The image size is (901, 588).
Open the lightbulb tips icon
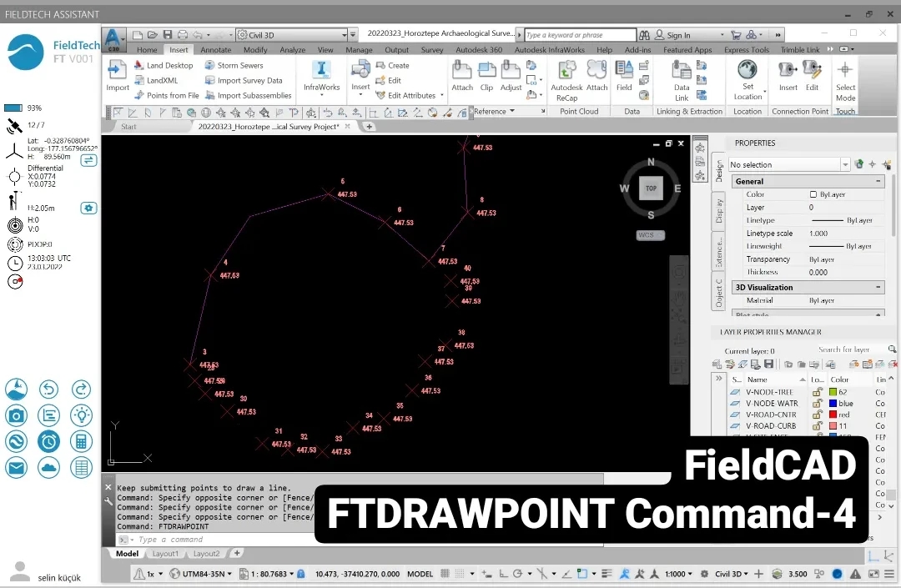pyautogui.click(x=81, y=415)
